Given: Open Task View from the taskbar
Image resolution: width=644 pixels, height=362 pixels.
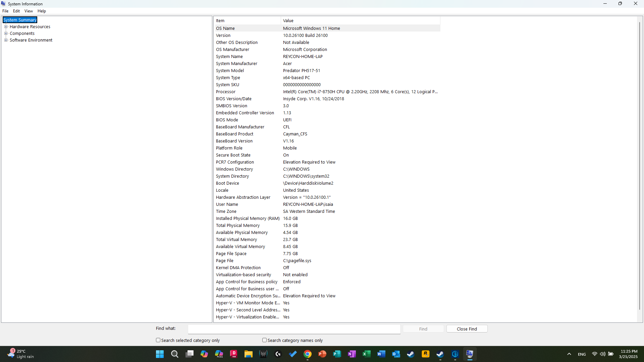Looking at the screenshot, I should pyautogui.click(x=190, y=354).
